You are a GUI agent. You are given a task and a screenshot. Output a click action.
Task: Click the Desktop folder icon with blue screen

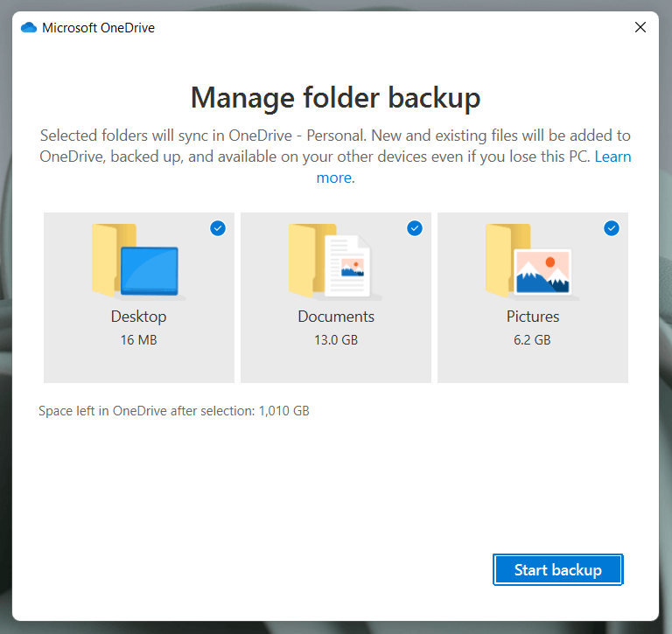tap(137, 261)
